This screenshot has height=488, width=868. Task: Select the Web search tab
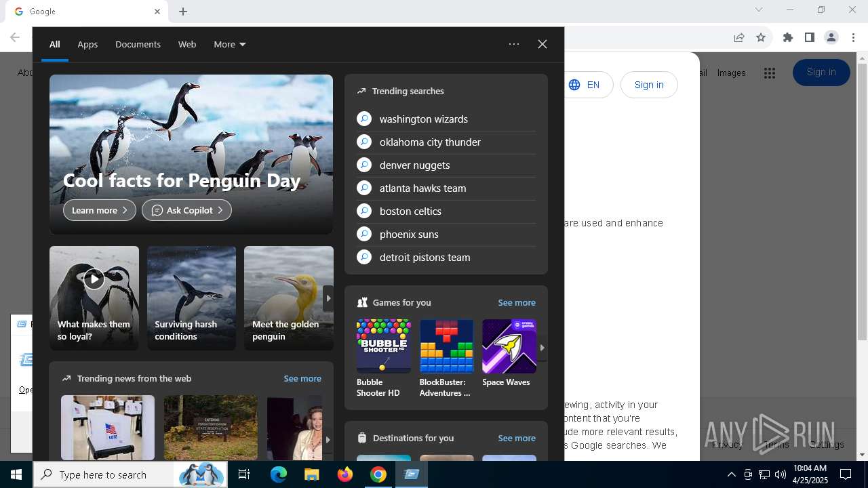(187, 44)
